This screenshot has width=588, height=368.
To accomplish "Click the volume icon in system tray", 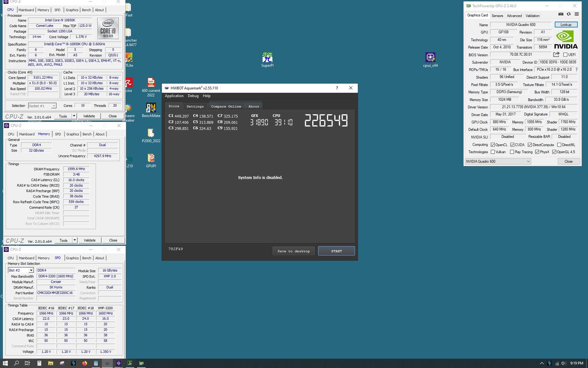I will 563,363.
